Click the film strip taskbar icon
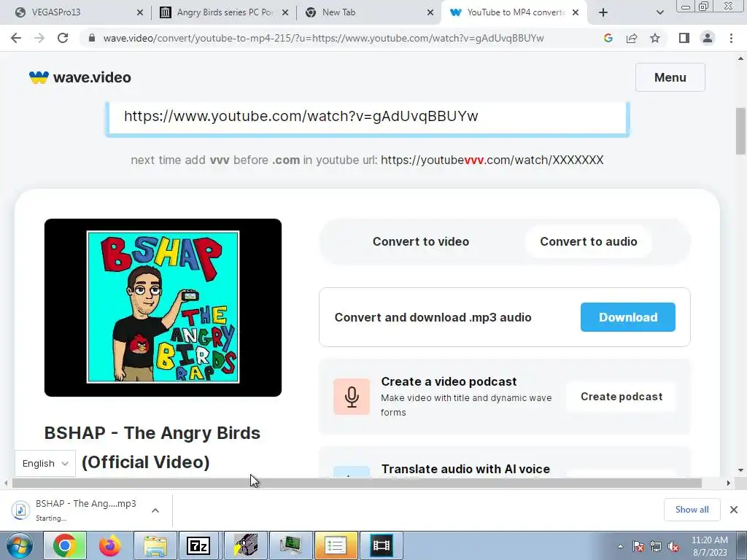 click(382, 545)
